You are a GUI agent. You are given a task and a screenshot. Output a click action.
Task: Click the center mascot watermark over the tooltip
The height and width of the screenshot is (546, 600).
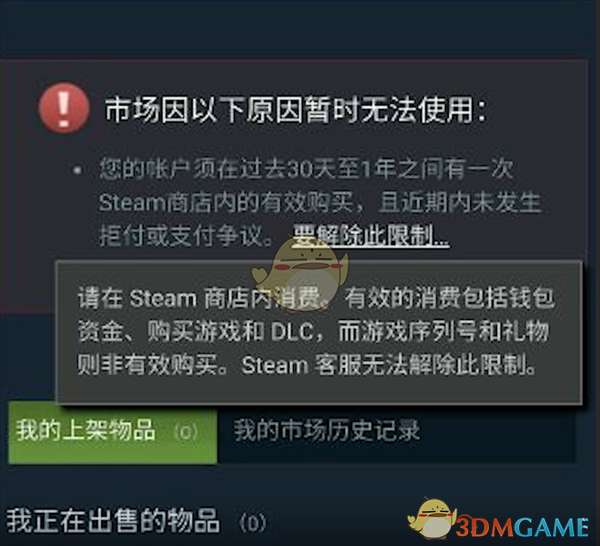[301, 273]
